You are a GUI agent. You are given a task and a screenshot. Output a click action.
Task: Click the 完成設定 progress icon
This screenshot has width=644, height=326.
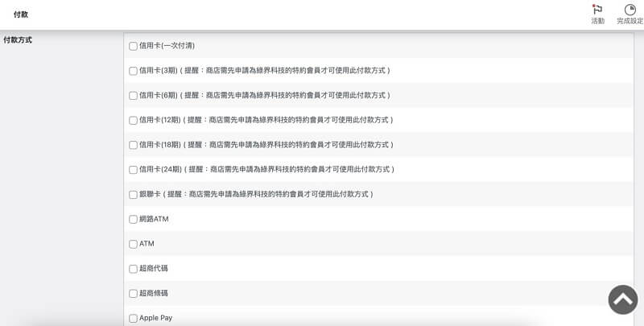pyautogui.click(x=630, y=10)
